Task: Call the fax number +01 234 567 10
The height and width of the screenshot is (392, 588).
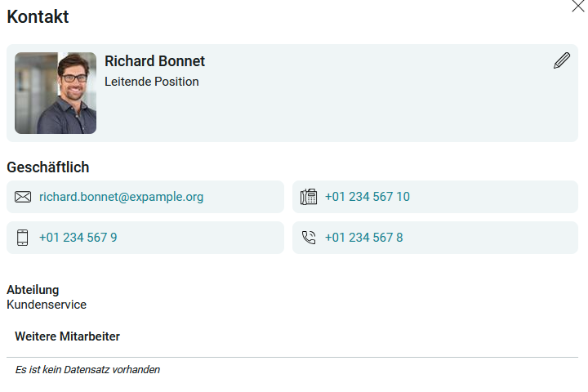Action: 367,197
